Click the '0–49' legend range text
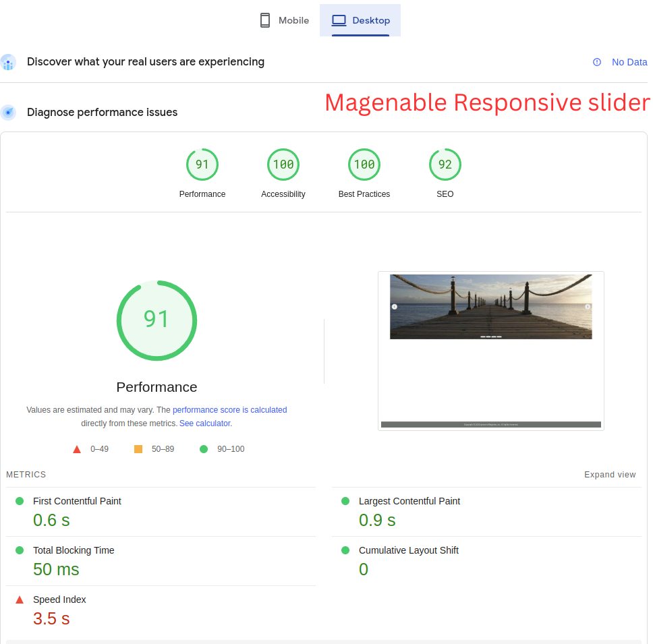Image resolution: width=653 pixels, height=644 pixels. coord(100,448)
